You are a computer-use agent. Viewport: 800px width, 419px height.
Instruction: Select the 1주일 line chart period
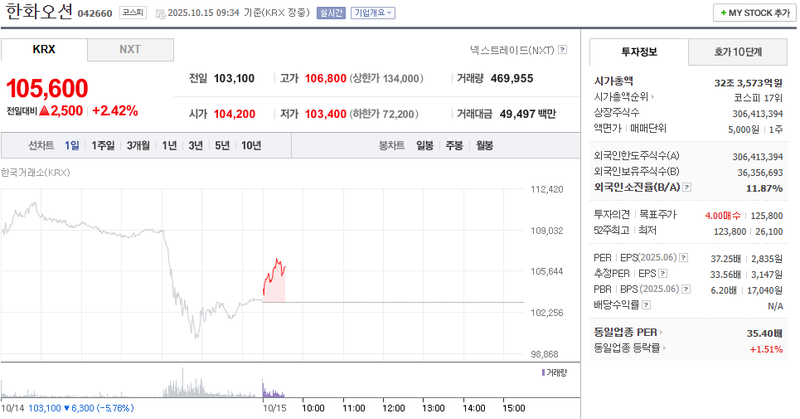click(102, 145)
